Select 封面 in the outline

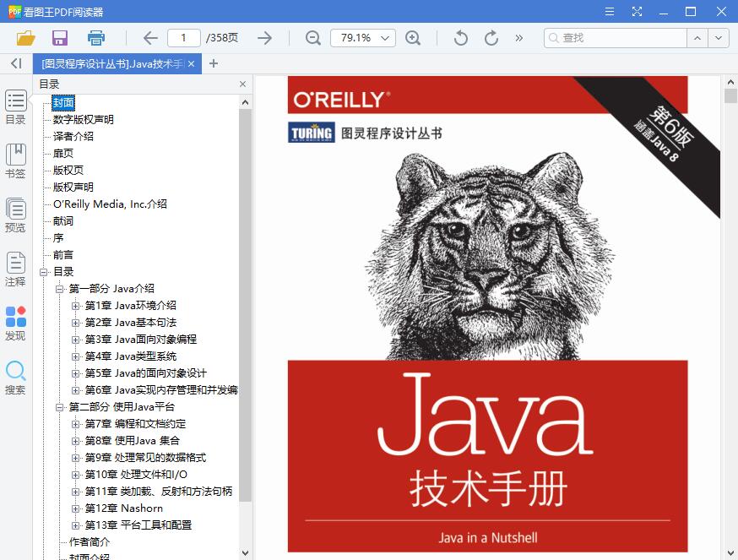[x=63, y=103]
